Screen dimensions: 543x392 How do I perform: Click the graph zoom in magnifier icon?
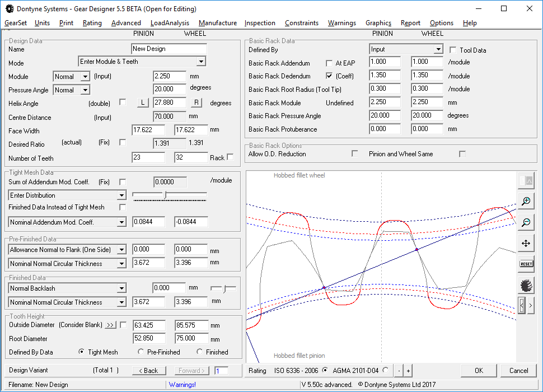tap(526, 201)
